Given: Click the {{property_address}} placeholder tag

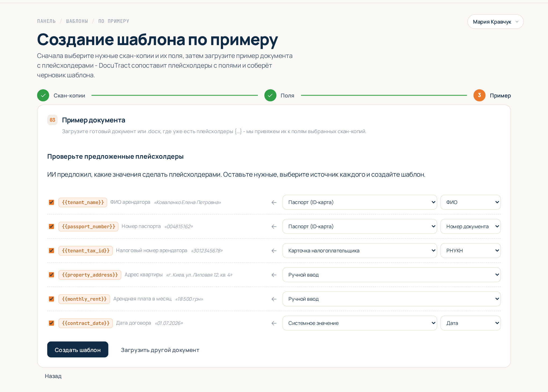Looking at the screenshot, I should [90, 275].
